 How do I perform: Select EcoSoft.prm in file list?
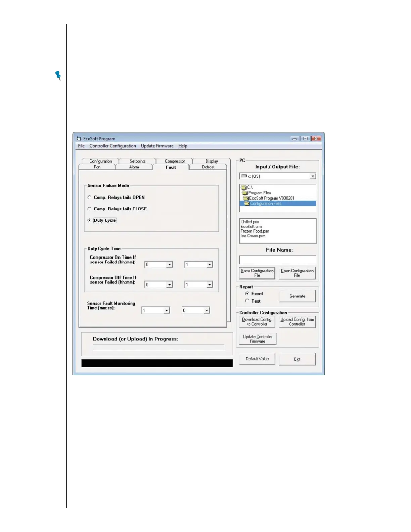(x=251, y=226)
